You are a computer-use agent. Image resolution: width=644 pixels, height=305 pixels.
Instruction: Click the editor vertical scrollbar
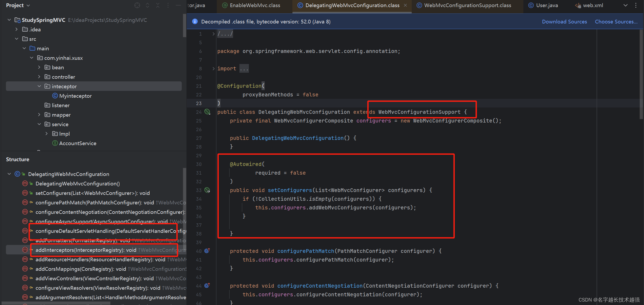pyautogui.click(x=641, y=74)
